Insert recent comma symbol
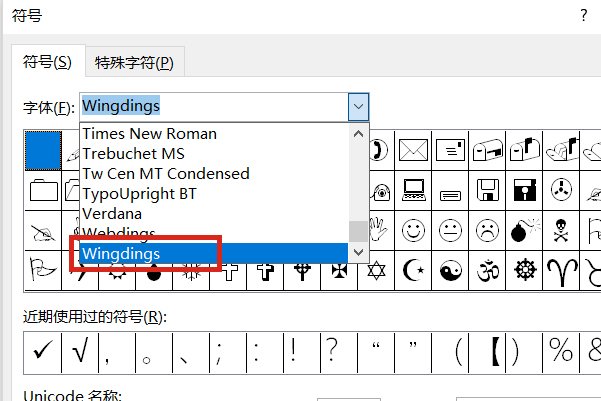Viewport: 601px width, 401px height. [117, 353]
